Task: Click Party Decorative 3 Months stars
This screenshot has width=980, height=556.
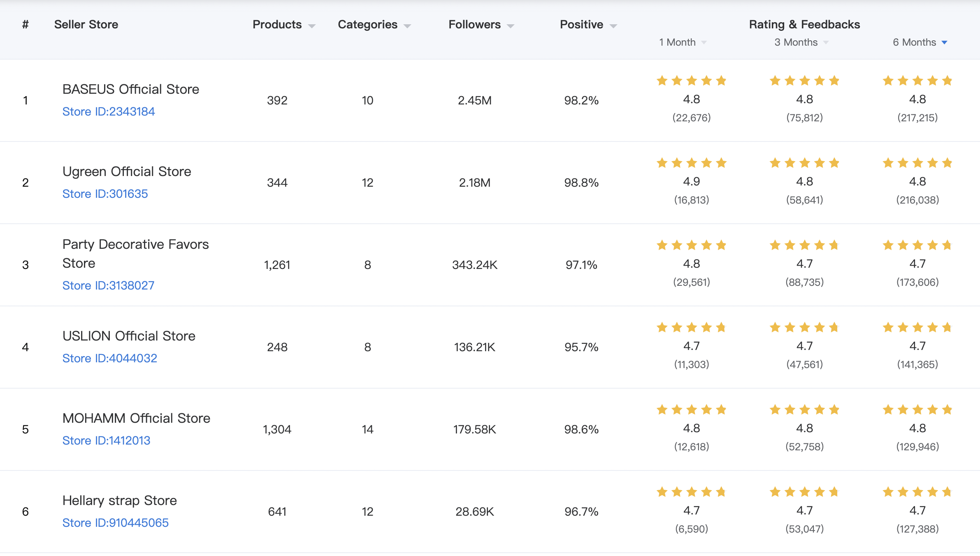Action: pyautogui.click(x=804, y=245)
